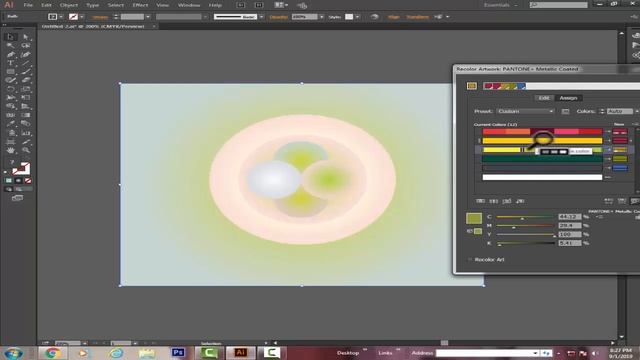Open the Object menu

[x=69, y=5]
